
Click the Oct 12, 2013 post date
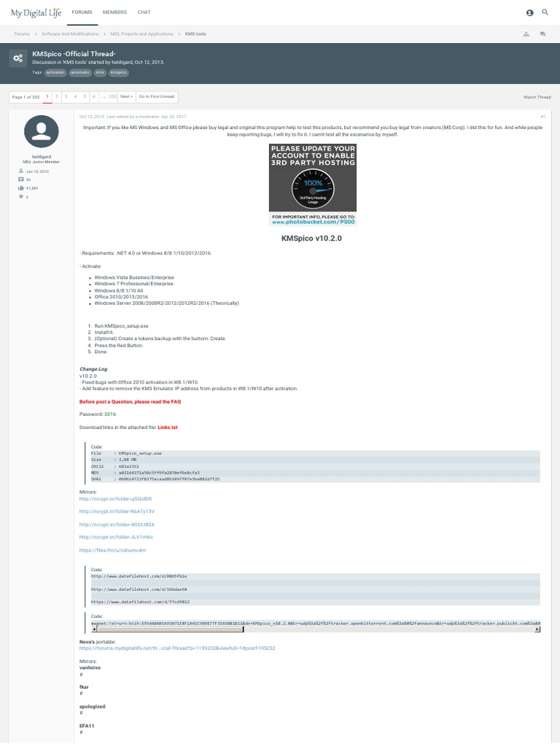tap(91, 117)
